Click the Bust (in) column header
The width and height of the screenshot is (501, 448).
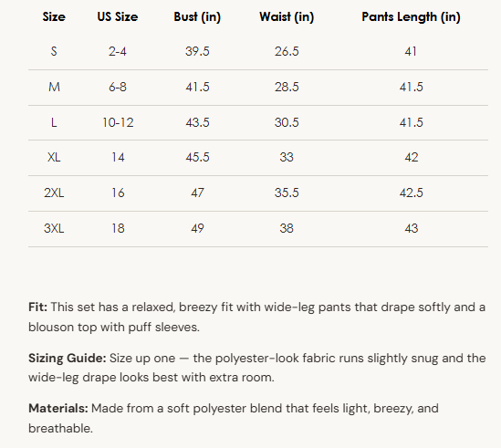click(197, 17)
